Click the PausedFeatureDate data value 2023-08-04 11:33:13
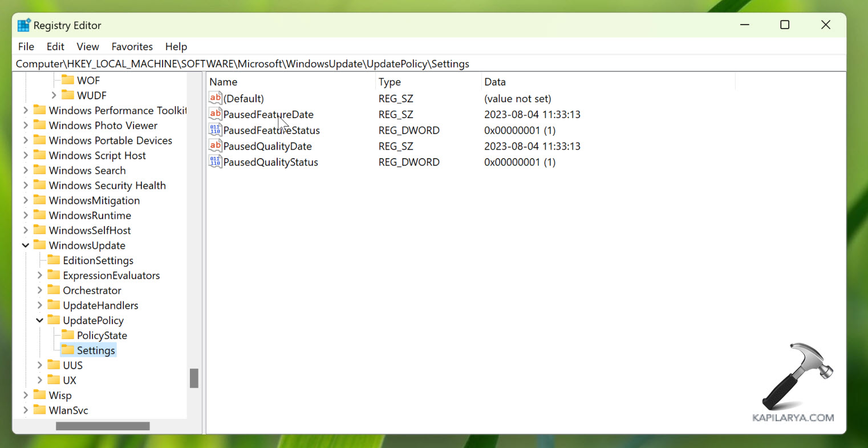Viewport: 868px width, 448px height. coord(532,115)
